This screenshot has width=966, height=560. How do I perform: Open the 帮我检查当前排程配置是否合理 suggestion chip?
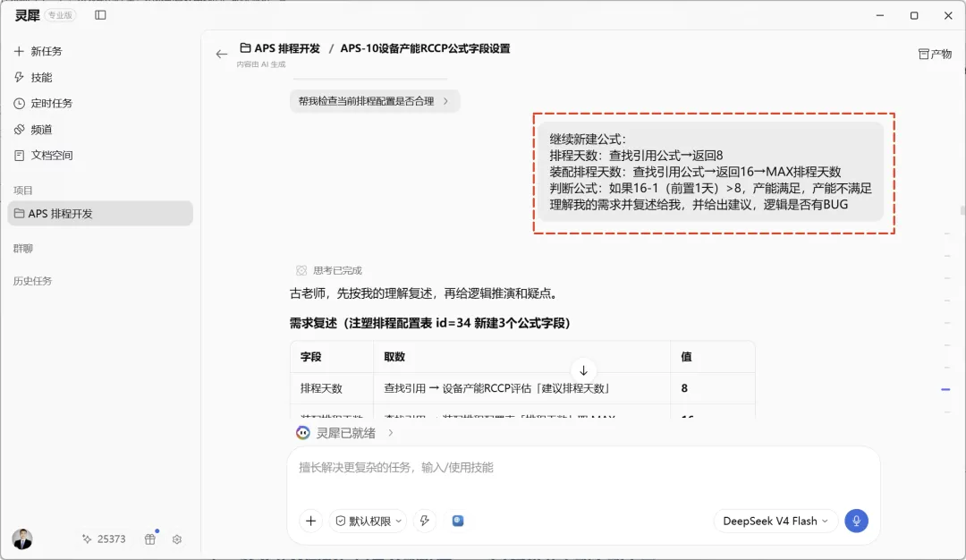pos(375,101)
